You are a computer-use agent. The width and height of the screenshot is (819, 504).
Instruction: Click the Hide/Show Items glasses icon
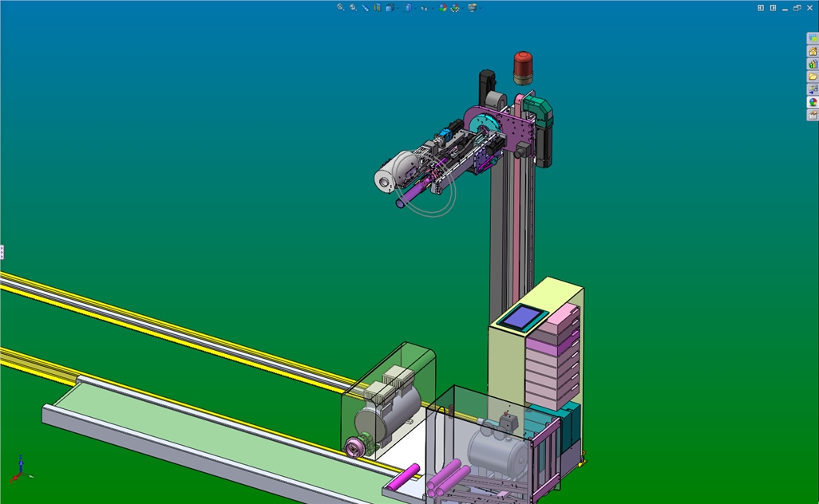[x=424, y=8]
